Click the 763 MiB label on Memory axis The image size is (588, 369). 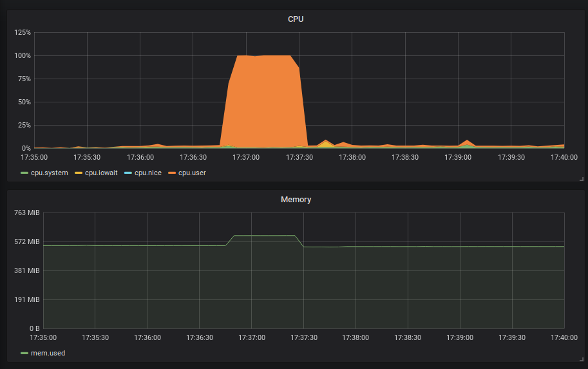tap(27, 213)
